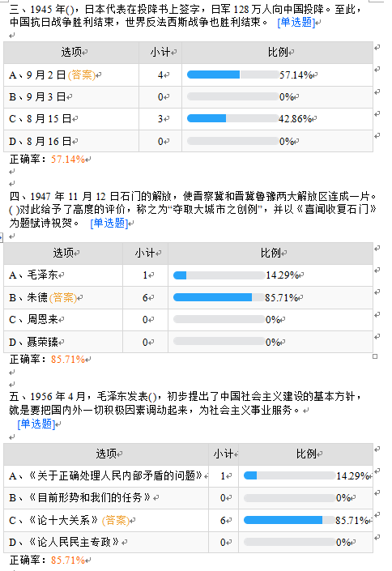Click the 选项 header of the first table
392x571 pixels.
click(71, 53)
